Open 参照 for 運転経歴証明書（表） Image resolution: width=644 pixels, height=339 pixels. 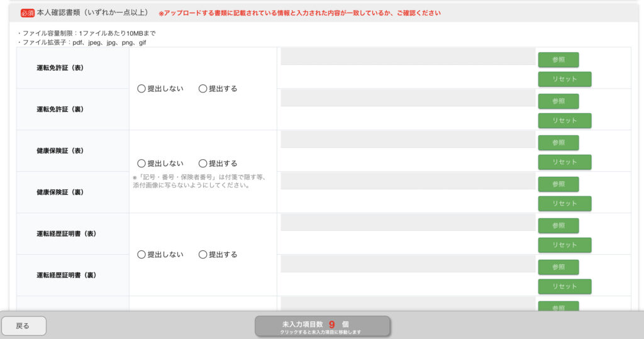tap(558, 226)
